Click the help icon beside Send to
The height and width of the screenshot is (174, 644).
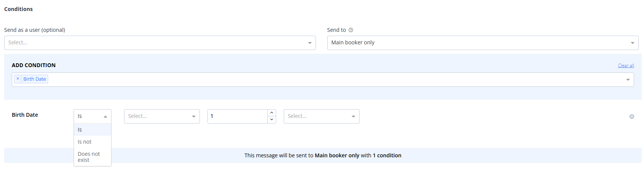351,30
